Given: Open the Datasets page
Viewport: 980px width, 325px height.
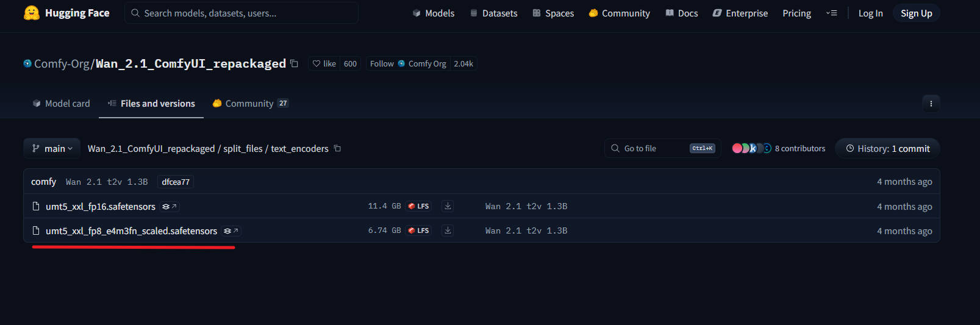Looking at the screenshot, I should click(494, 13).
